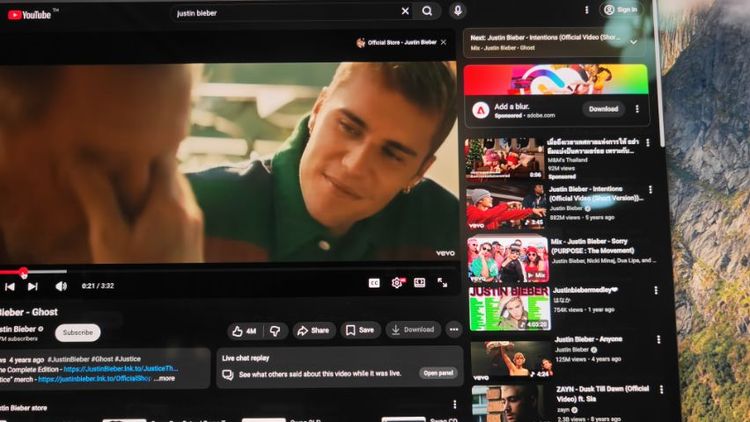Toggle theater mode
Screen dimensions: 750x422
(x=419, y=282)
